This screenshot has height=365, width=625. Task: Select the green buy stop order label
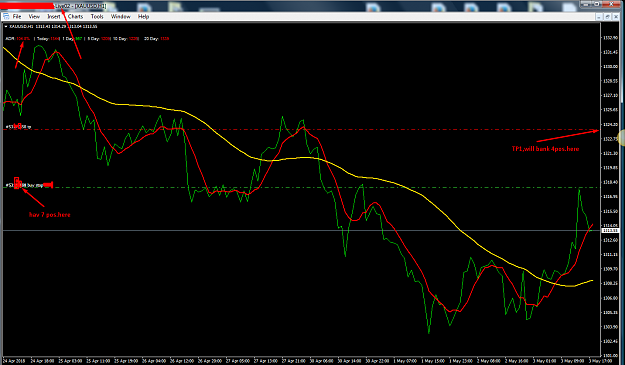[x=29, y=185]
